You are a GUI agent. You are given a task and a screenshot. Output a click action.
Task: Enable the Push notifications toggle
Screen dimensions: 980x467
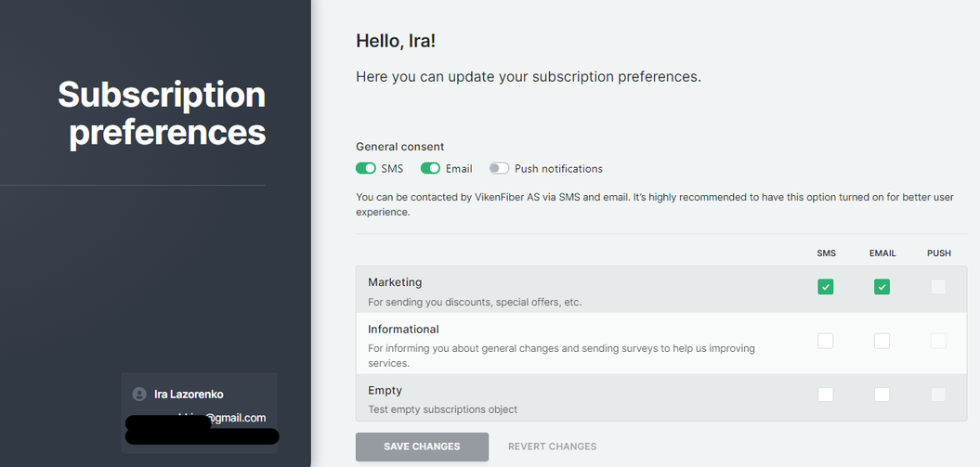point(500,169)
